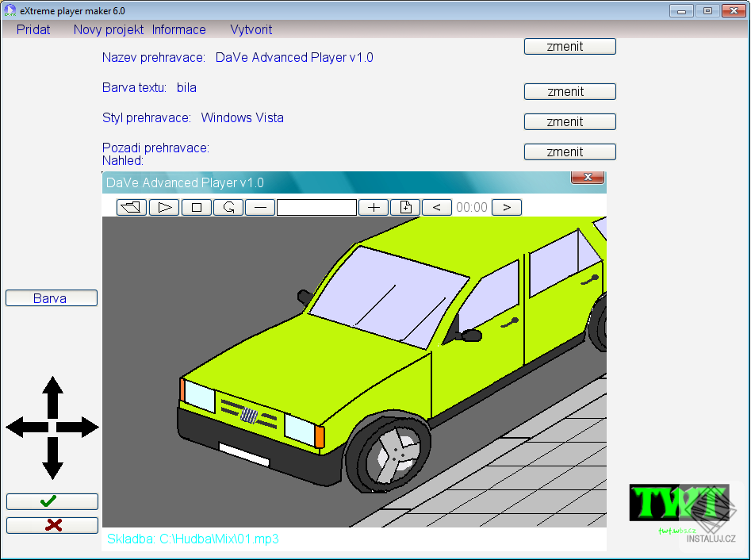Cancel with the red X button
Viewport: 751px width, 560px height.
tap(52, 526)
